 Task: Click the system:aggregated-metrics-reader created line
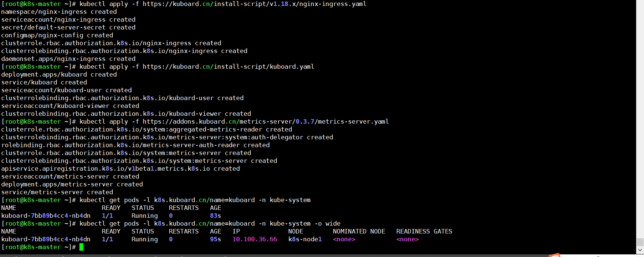point(147,130)
